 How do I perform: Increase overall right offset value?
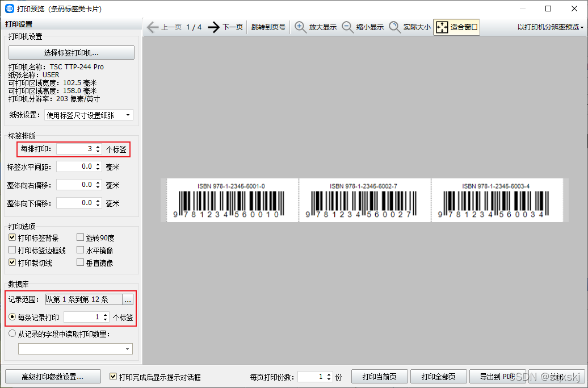[x=98, y=182]
